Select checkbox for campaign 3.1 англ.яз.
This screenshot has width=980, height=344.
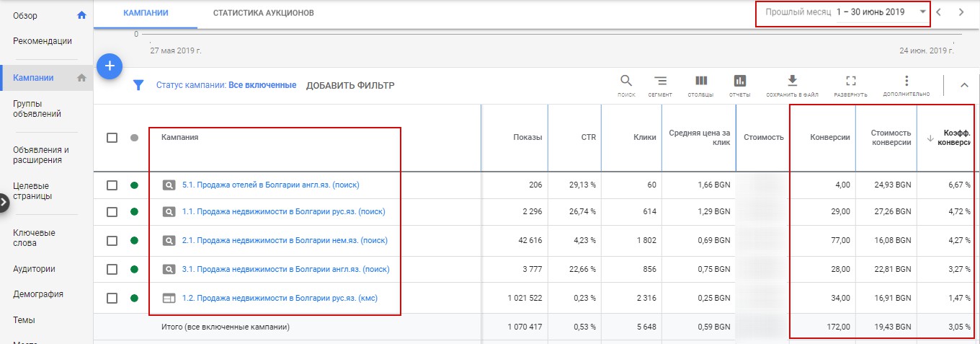pos(112,270)
